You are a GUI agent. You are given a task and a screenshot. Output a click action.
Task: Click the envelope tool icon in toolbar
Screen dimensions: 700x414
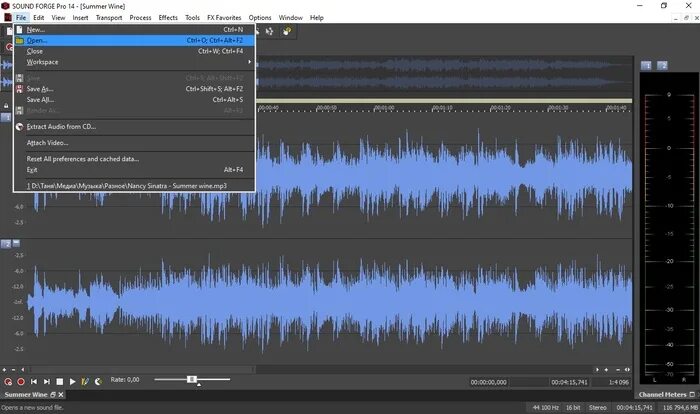[269, 31]
